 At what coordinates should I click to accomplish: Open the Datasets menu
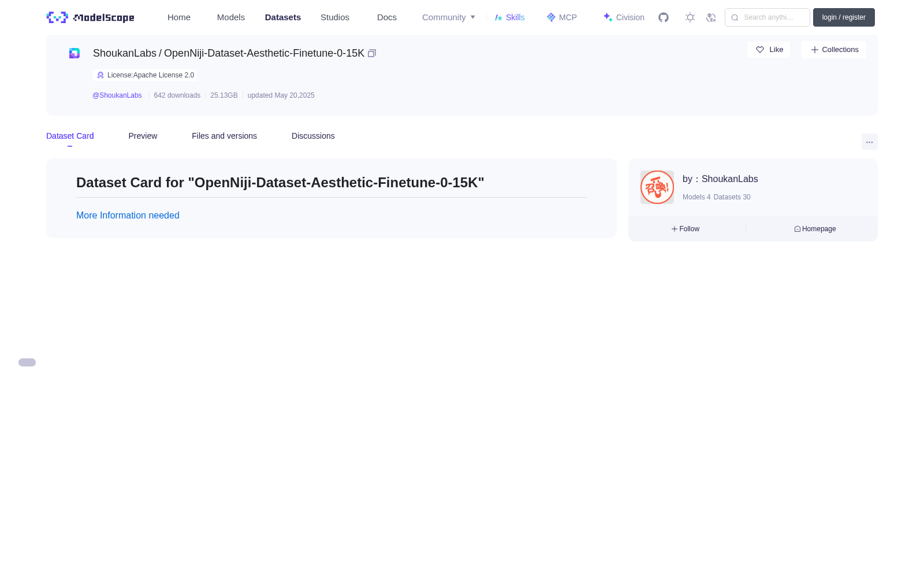pyautogui.click(x=283, y=17)
